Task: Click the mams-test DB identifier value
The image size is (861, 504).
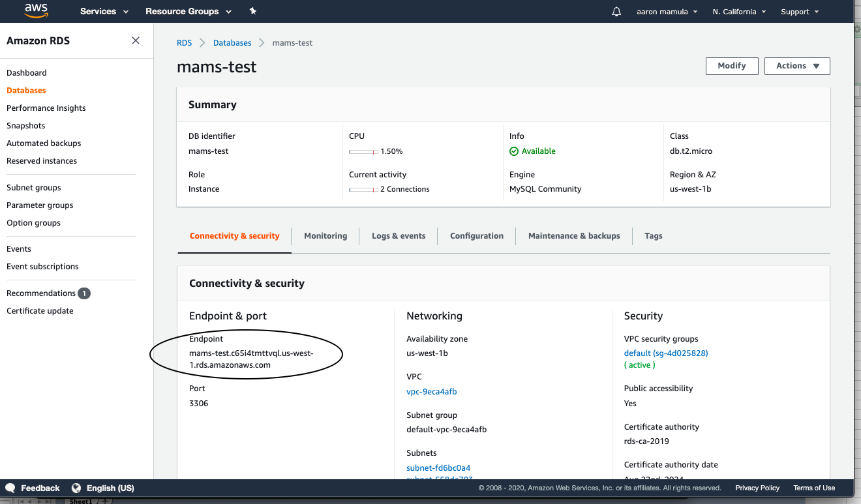Action: click(209, 151)
